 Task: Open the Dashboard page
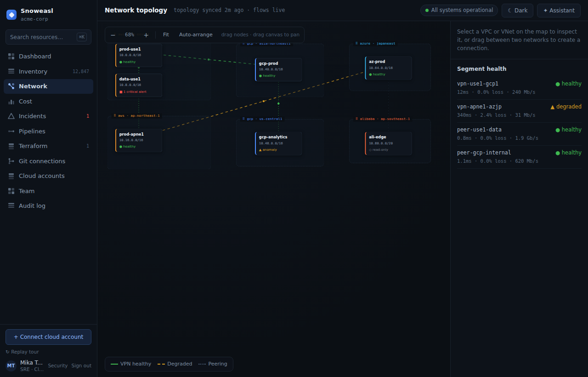pyautogui.click(x=48, y=57)
